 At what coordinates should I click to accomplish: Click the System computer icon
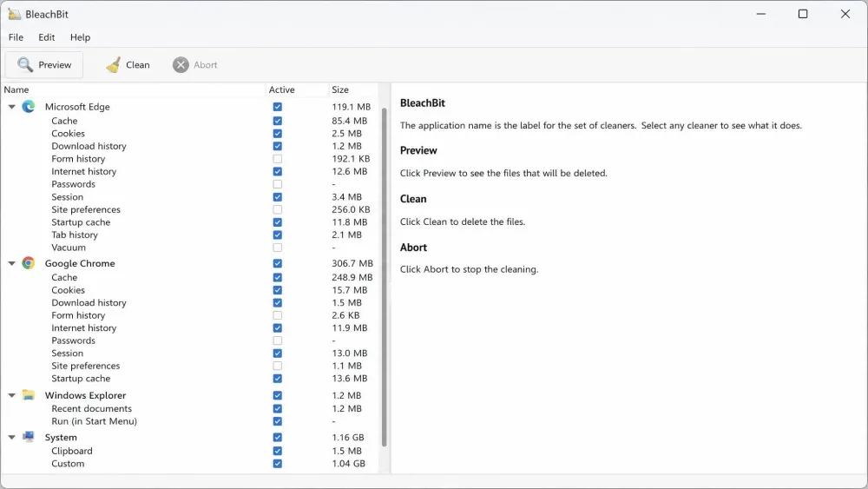(29, 437)
